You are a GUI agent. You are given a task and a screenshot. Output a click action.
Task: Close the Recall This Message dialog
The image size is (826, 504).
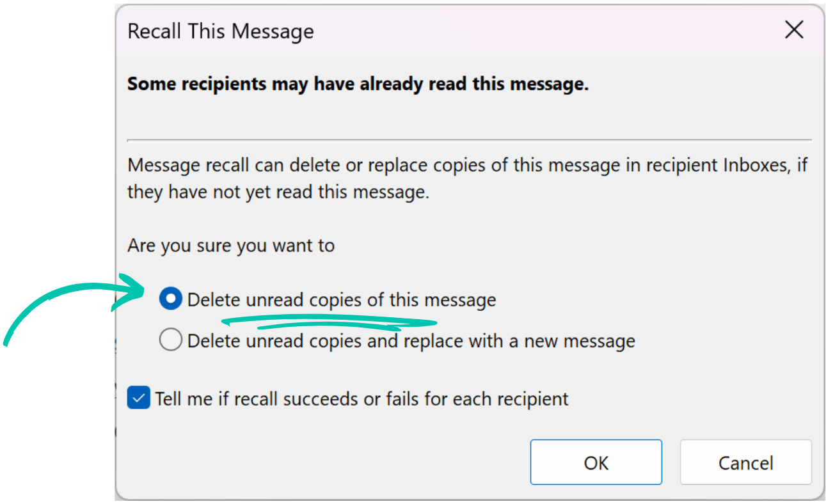point(793,29)
